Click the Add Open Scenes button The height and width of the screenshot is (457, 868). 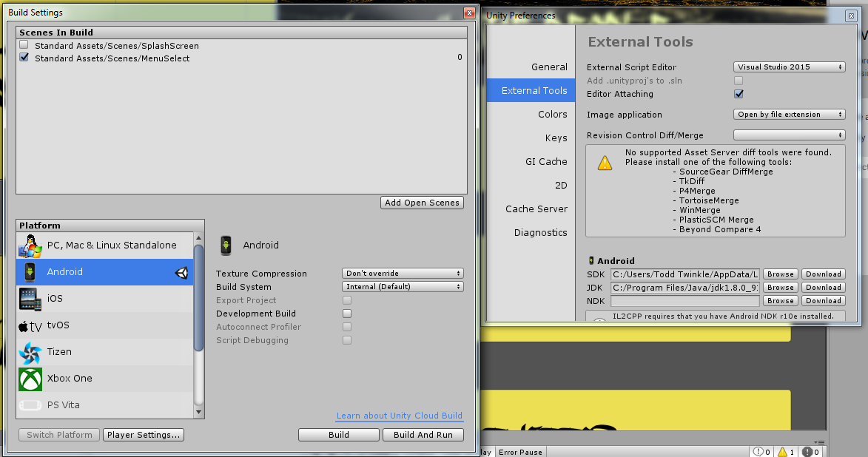(x=422, y=203)
